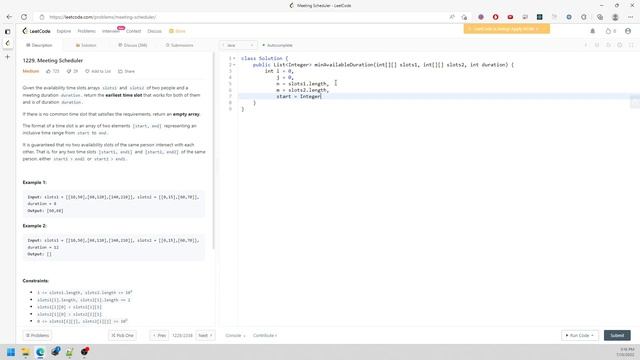
Task: Go to the Prev problem
Action: (x=160, y=336)
